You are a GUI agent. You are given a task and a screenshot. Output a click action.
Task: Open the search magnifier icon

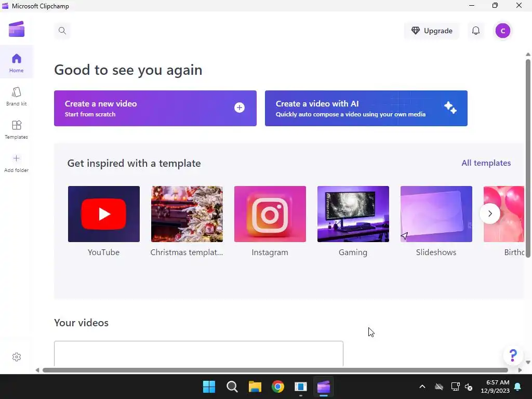62,31
